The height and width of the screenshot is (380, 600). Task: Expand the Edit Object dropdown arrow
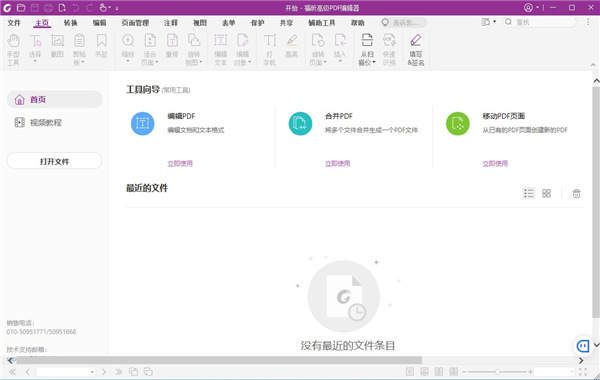[250, 62]
